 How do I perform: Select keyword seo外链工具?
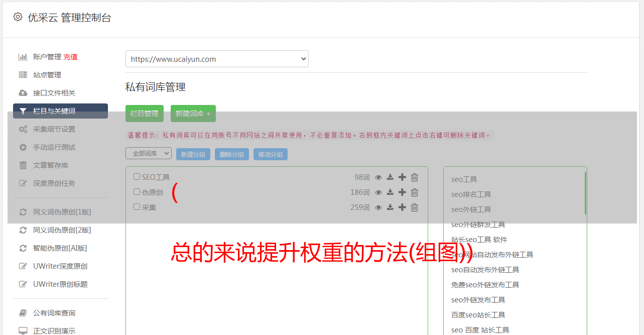[x=471, y=209]
